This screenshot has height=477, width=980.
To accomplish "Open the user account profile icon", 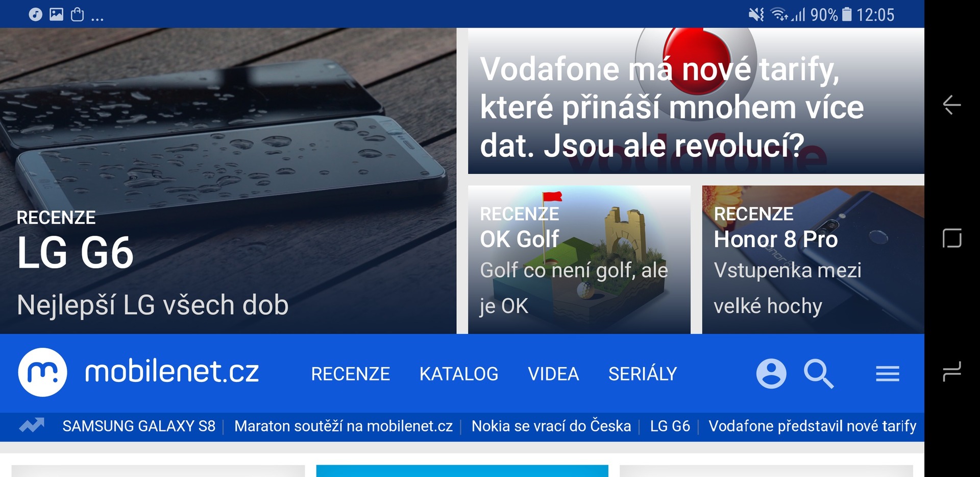I will click(x=771, y=374).
